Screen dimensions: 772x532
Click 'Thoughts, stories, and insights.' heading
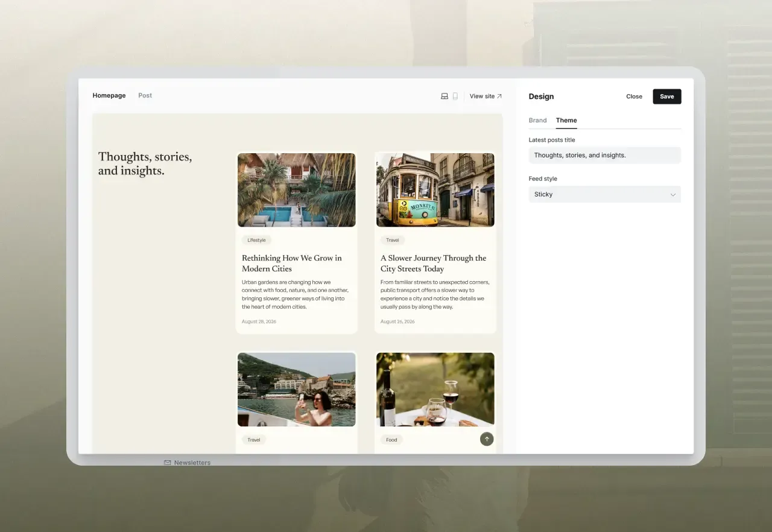pyautogui.click(x=145, y=164)
